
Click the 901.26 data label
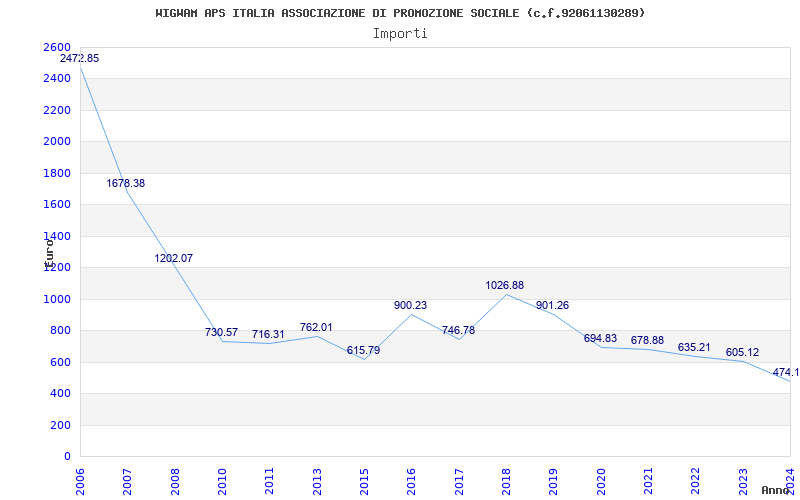click(553, 306)
